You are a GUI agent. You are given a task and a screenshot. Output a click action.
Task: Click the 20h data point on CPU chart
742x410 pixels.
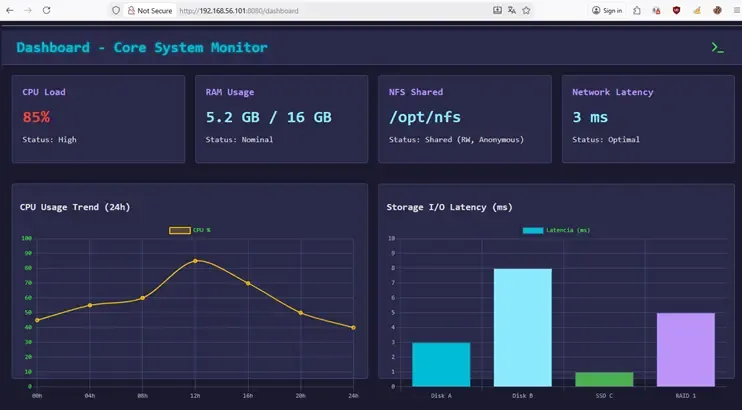tap(300, 312)
